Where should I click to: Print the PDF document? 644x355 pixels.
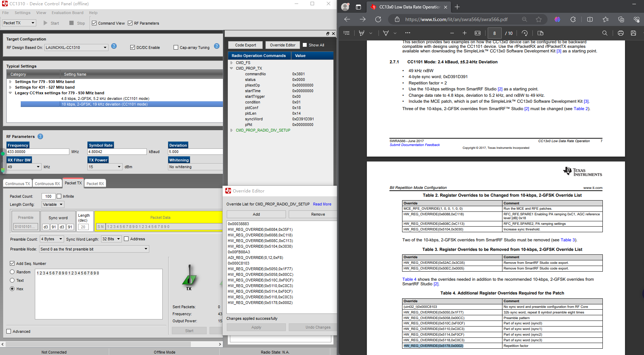(621, 33)
